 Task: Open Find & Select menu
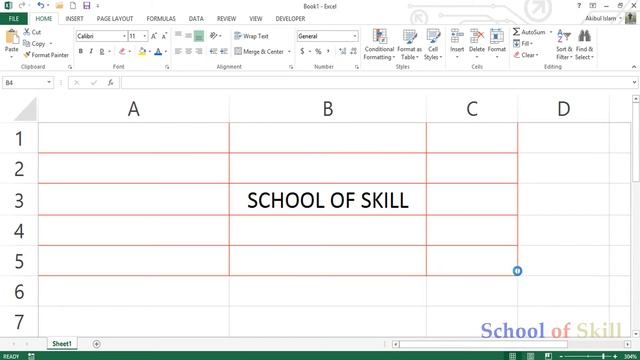click(584, 45)
